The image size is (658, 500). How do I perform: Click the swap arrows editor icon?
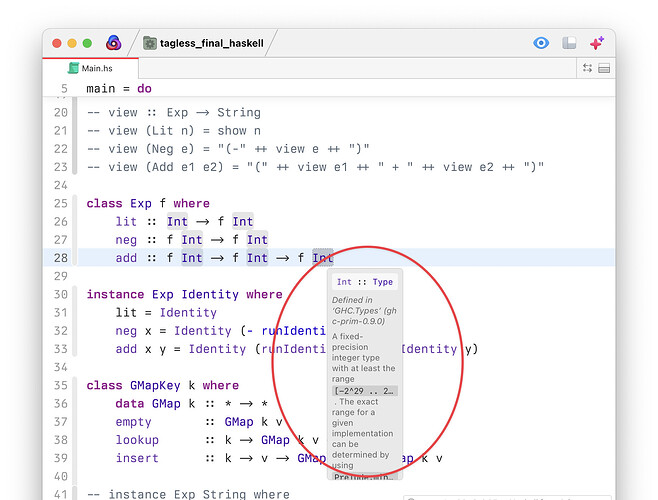pos(588,68)
